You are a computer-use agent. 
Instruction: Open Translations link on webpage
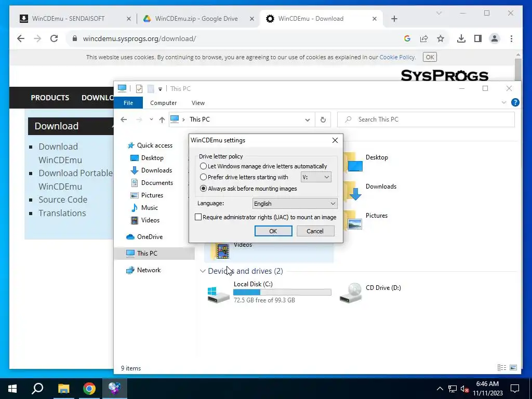pos(62,213)
